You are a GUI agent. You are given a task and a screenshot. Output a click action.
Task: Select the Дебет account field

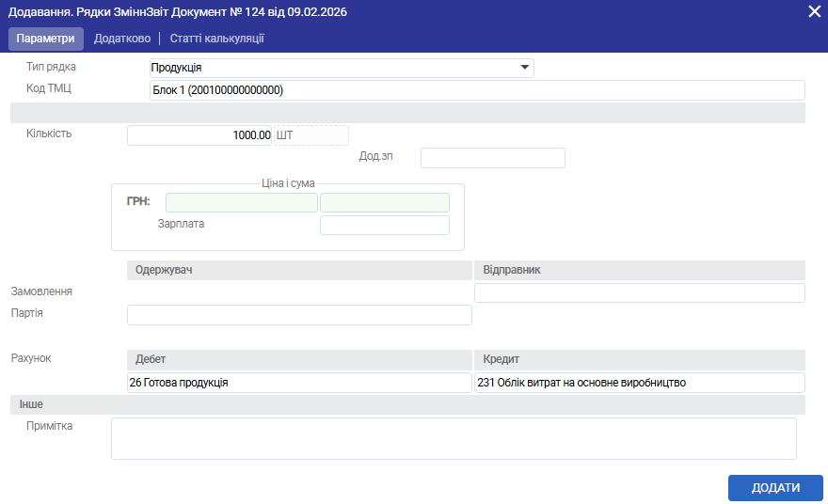(x=299, y=383)
